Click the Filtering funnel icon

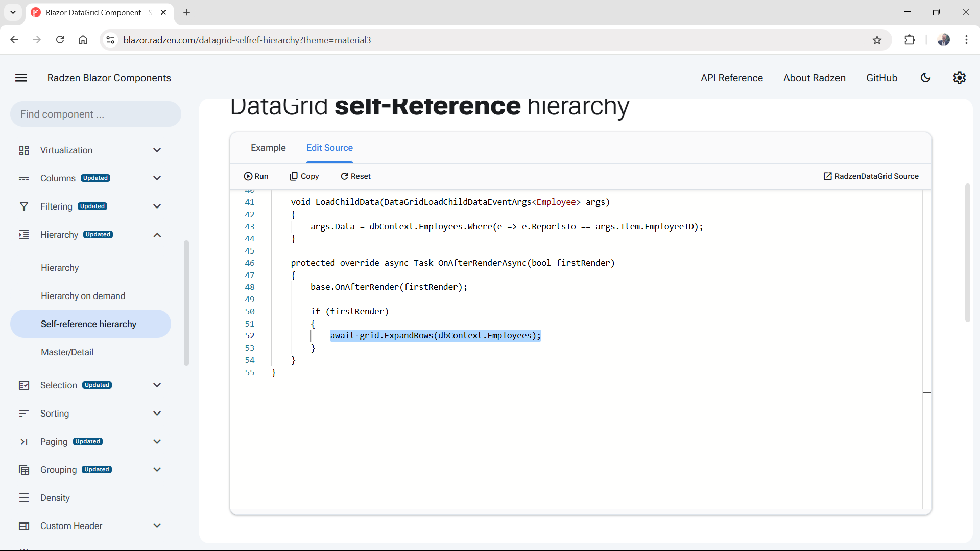[24, 206]
